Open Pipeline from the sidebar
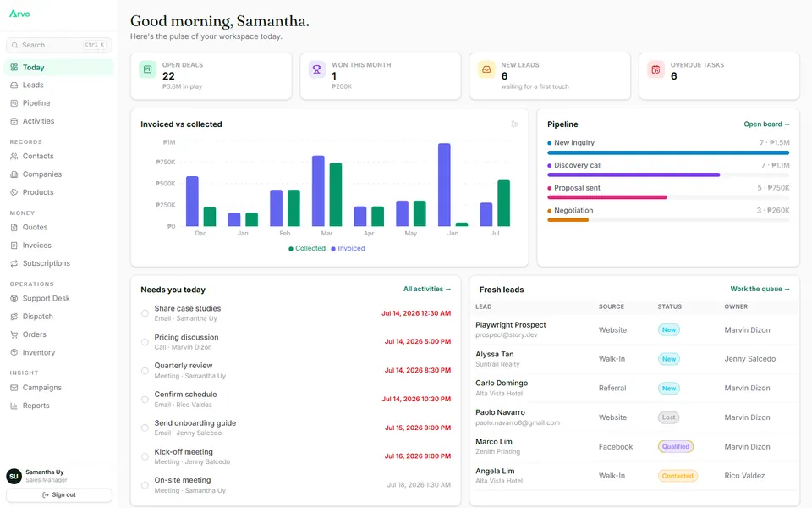812x508 pixels. 59,103
